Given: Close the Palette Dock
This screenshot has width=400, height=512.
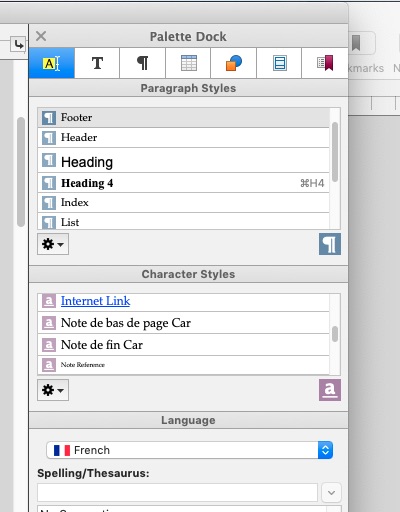Looking at the screenshot, I should coord(41,36).
